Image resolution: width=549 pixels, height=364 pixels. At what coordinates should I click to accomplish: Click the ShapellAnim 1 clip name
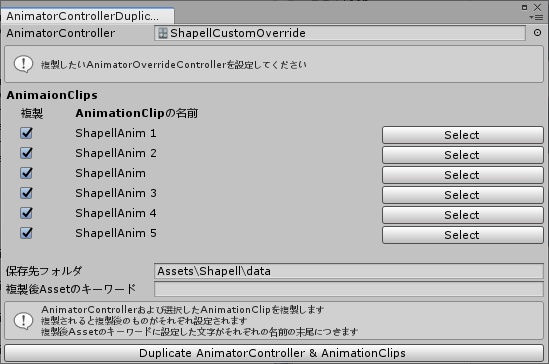[116, 133]
